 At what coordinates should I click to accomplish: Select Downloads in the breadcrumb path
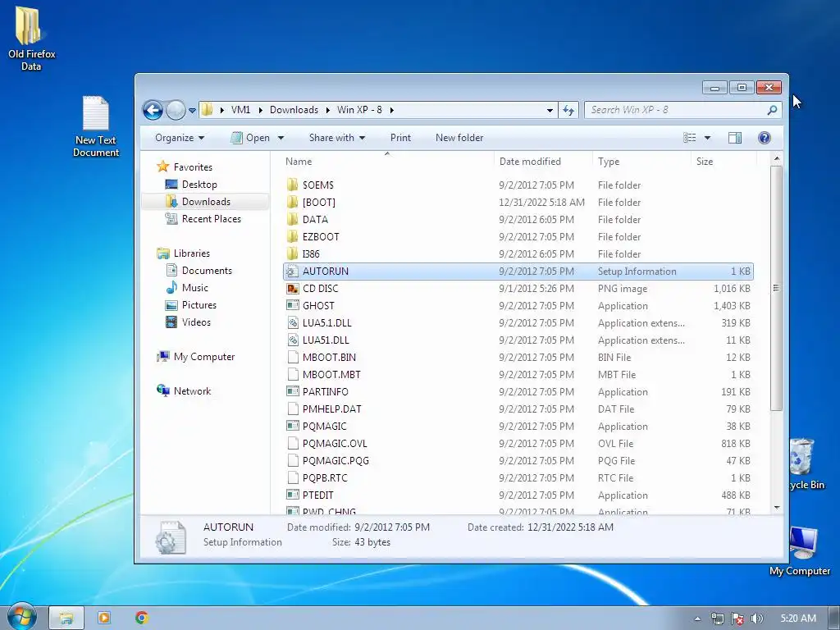(294, 110)
